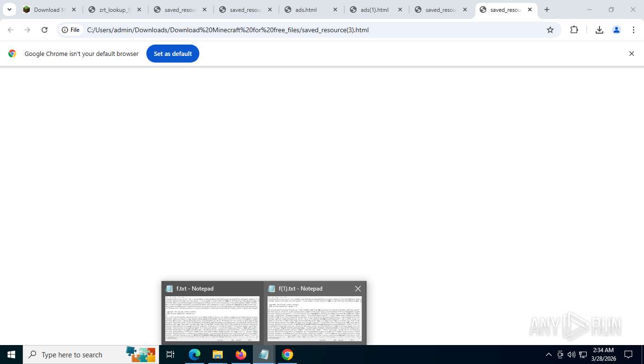Close the f(1).txt Notepad preview

coord(358,289)
